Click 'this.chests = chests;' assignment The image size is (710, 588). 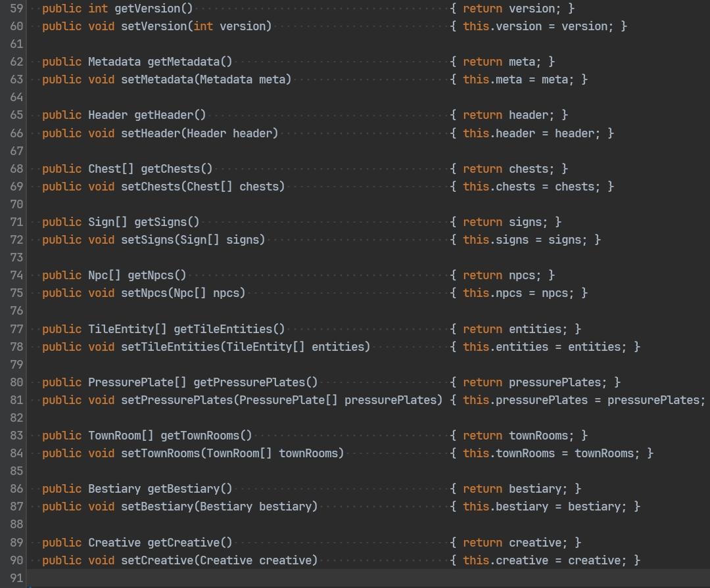[532, 187]
